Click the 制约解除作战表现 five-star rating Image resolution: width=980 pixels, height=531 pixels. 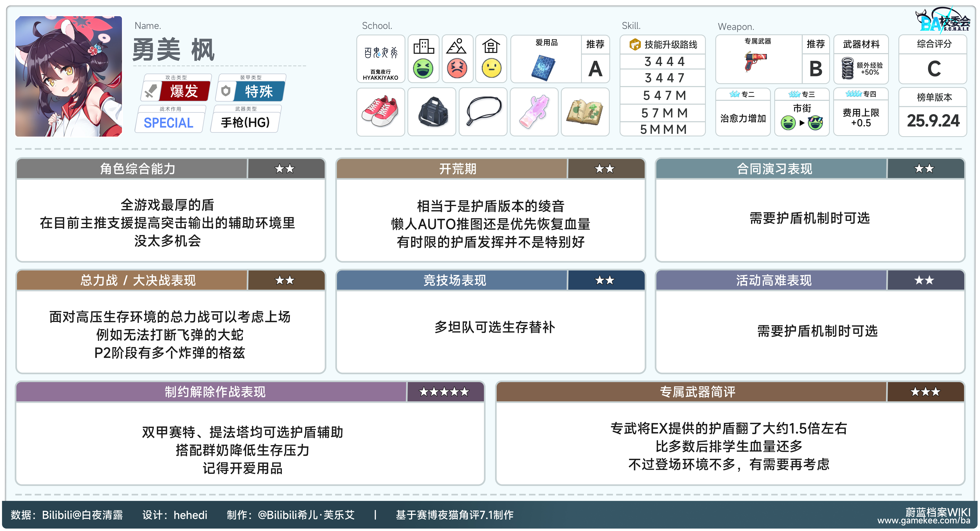click(x=444, y=392)
